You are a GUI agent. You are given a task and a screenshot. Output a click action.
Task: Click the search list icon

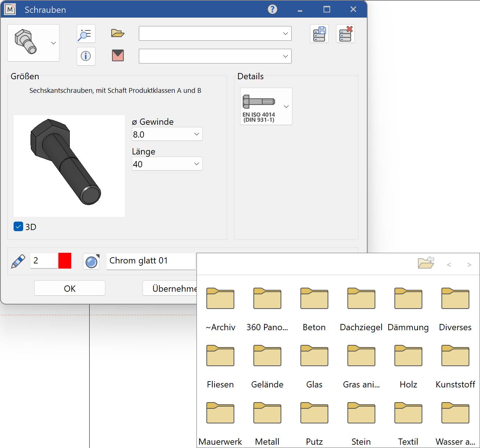(x=86, y=34)
